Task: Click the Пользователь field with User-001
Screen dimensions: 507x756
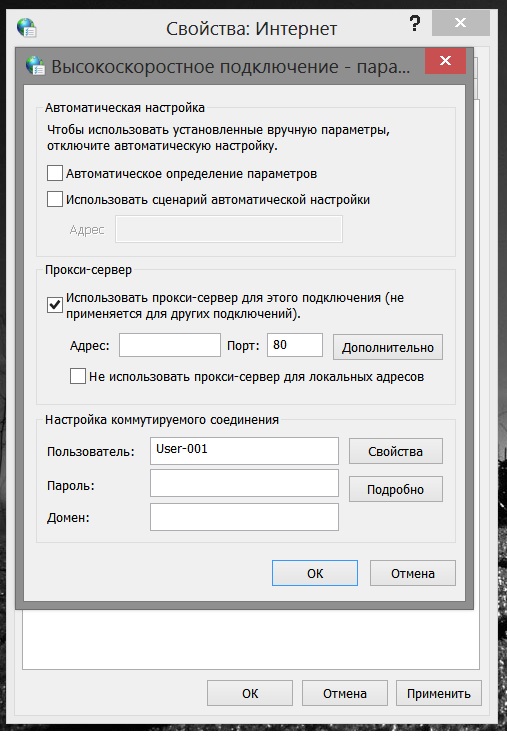Action: (244, 451)
